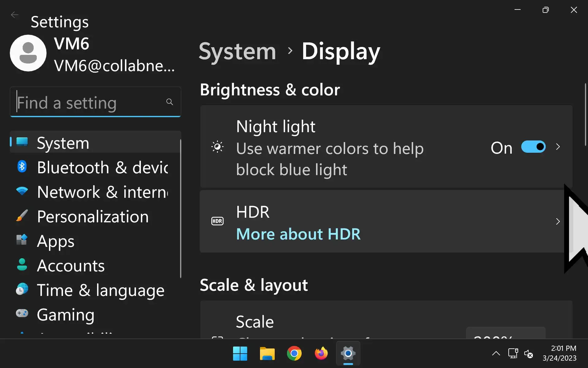588x368 pixels.
Task: Click the muted volume tray icon
Action: (x=528, y=354)
